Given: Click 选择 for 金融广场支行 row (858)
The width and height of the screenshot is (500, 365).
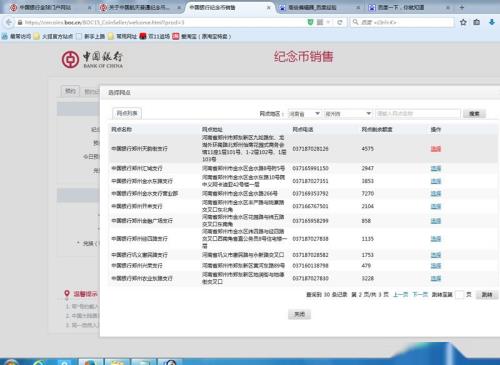Looking at the screenshot, I should (x=436, y=221).
